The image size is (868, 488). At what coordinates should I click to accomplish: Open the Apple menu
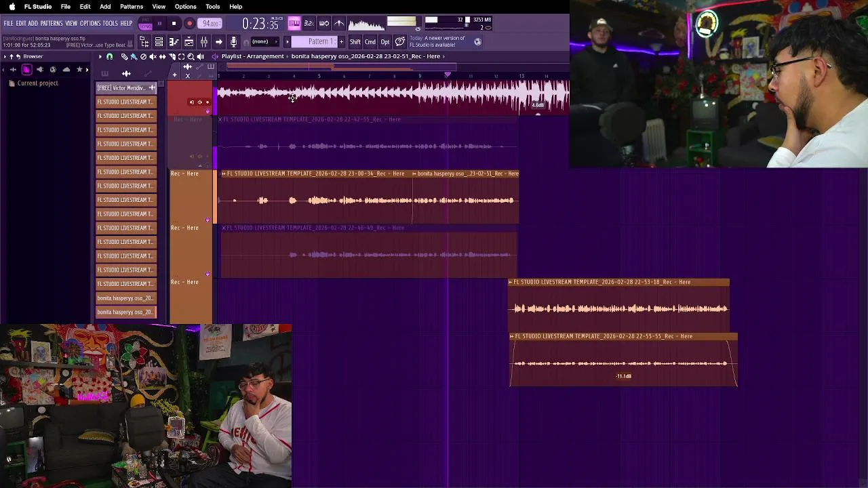12,7
